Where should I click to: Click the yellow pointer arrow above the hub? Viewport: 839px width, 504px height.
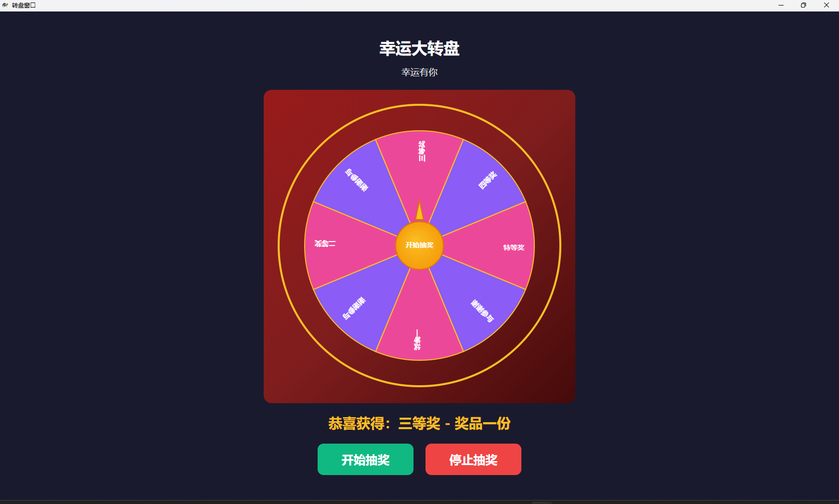tap(419, 211)
